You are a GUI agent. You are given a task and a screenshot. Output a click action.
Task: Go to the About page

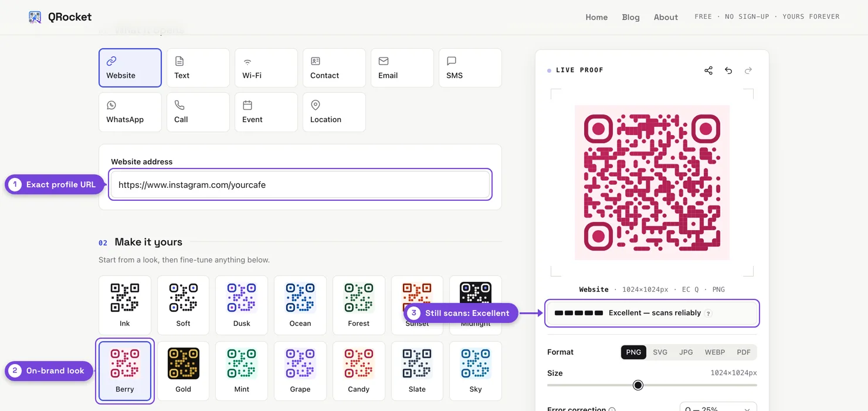666,17
